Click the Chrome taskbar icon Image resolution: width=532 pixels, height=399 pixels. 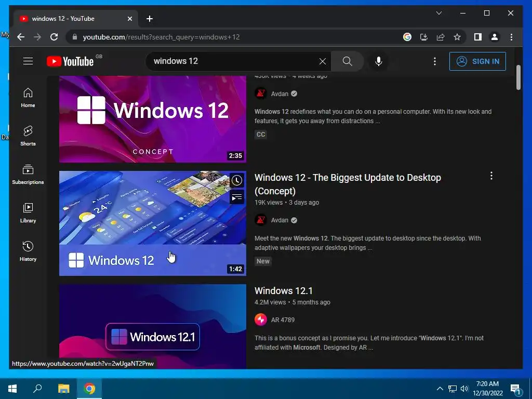[x=89, y=389]
